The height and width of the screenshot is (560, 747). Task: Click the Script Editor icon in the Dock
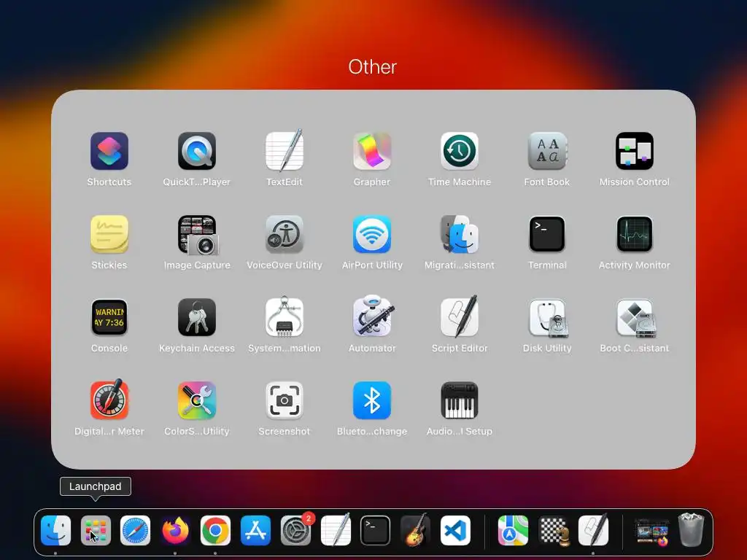[593, 530]
